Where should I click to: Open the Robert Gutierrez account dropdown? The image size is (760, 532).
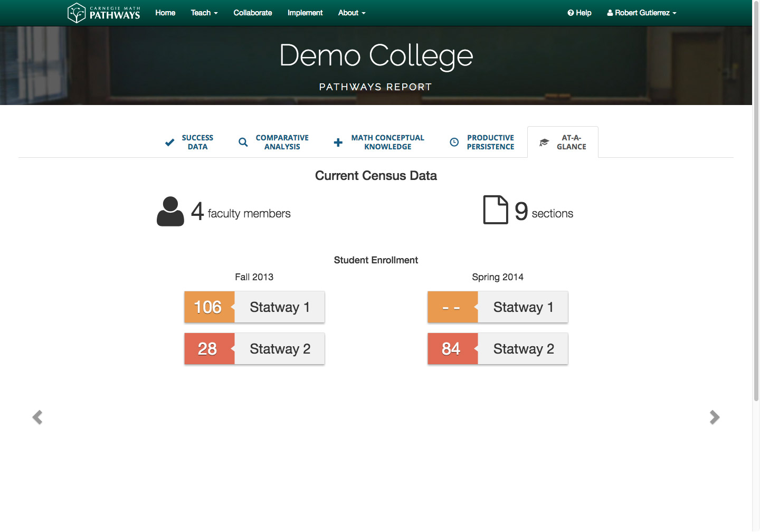click(642, 13)
